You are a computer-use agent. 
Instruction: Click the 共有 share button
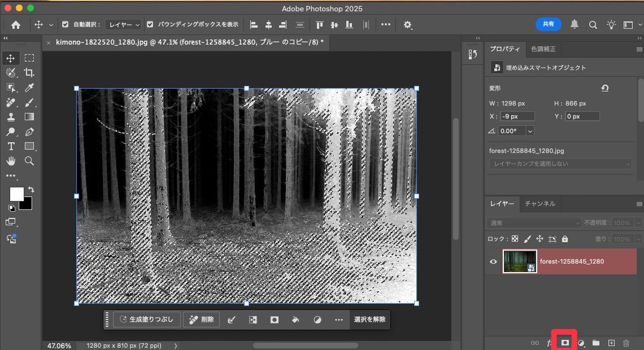point(549,24)
